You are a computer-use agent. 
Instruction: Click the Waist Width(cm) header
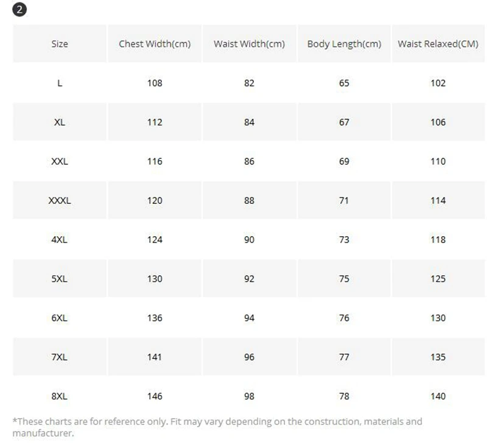coord(249,44)
